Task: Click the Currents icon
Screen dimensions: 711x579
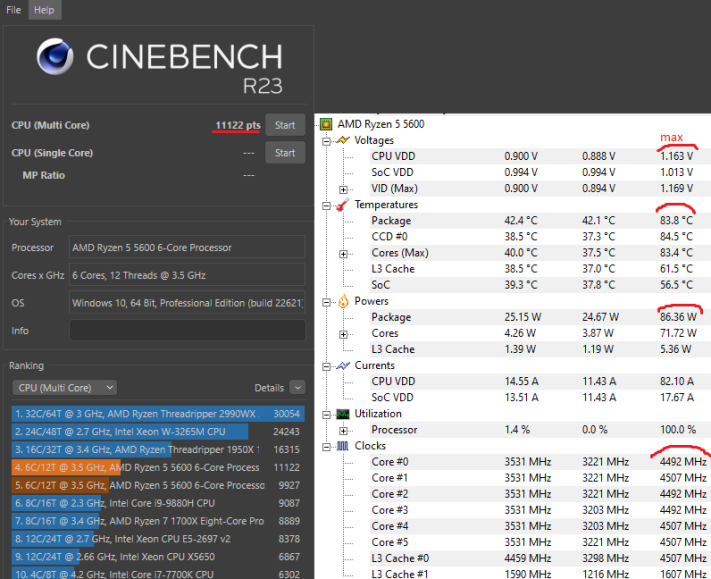Action: pos(343,365)
